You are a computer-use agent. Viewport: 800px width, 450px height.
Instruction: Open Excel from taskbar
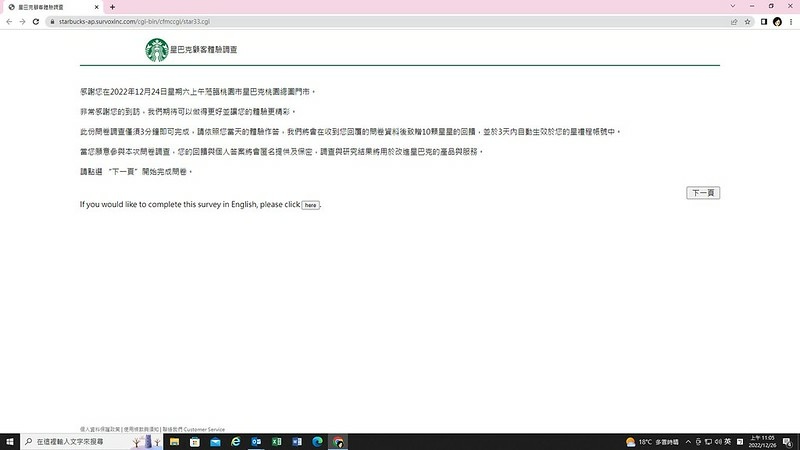coord(277,442)
